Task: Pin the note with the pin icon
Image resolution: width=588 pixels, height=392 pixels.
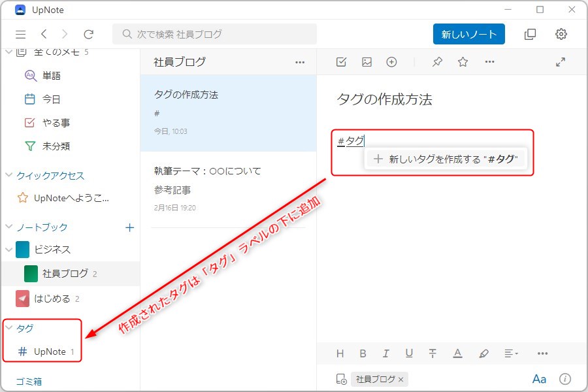Action: 437,62
